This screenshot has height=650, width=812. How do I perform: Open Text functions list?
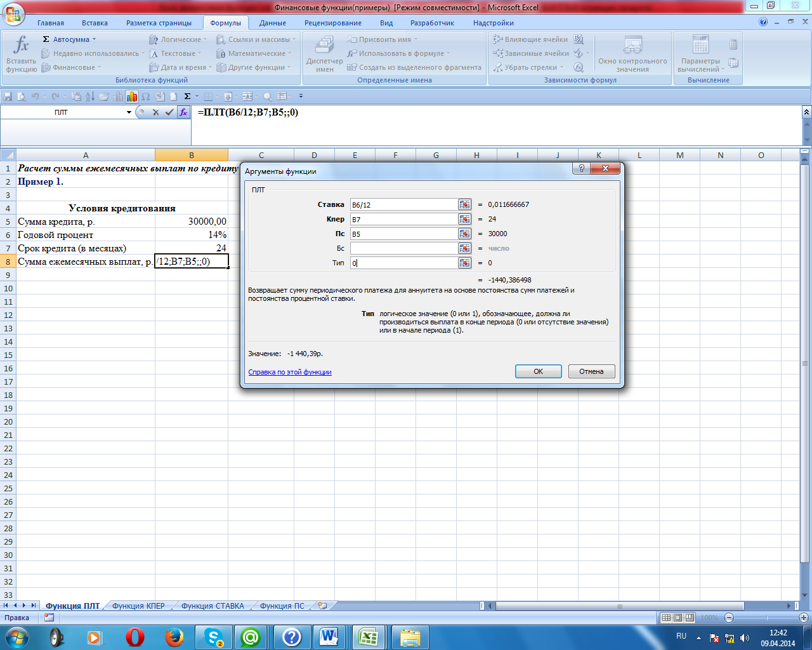(176, 53)
